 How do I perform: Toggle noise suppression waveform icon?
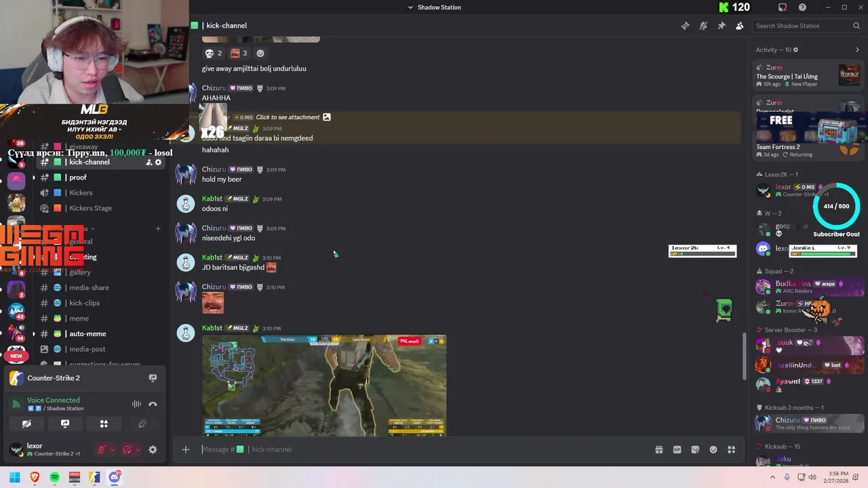coord(136,404)
